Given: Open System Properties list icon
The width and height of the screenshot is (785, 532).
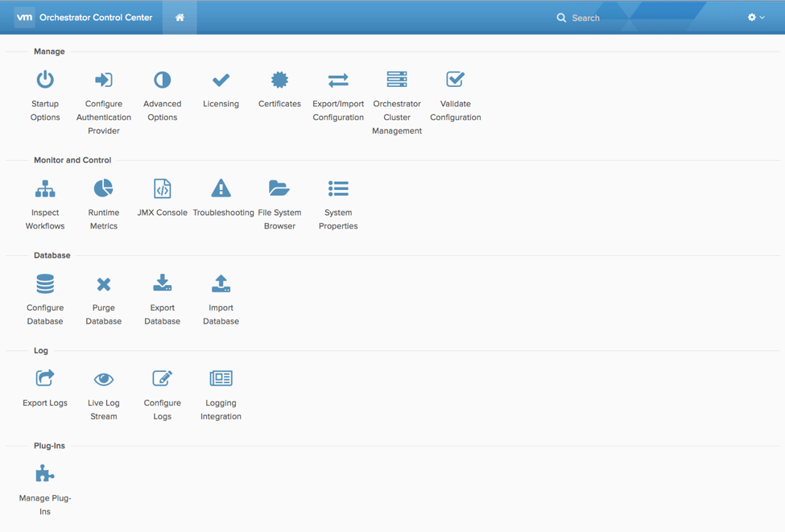Looking at the screenshot, I should (338, 188).
